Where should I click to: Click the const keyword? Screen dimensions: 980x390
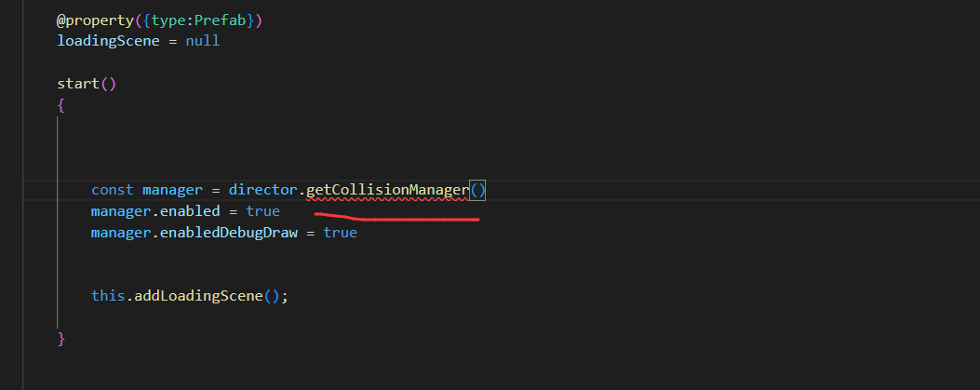click(112, 190)
